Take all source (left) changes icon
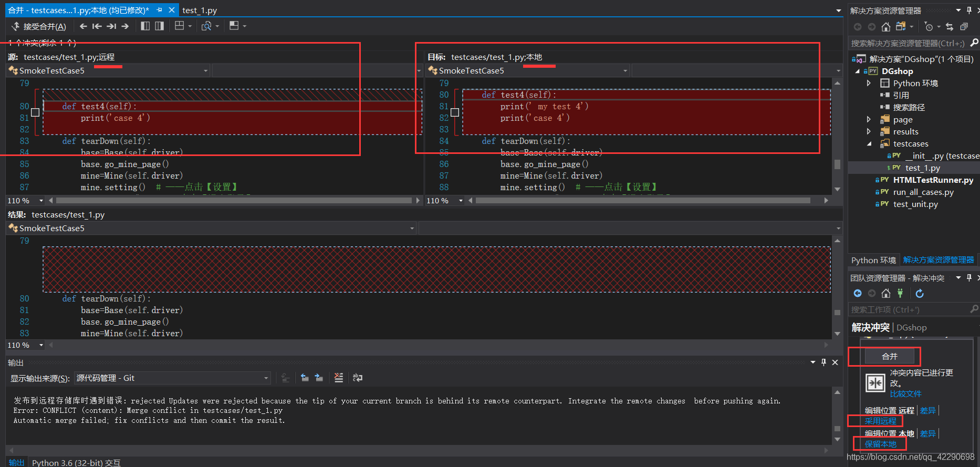Viewport: 980px width, 467px height. tap(145, 26)
